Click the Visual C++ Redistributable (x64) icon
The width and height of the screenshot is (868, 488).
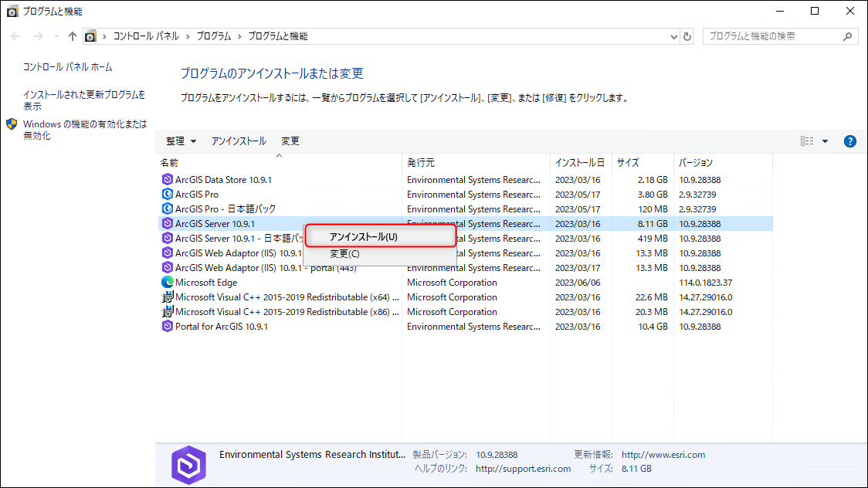point(167,297)
